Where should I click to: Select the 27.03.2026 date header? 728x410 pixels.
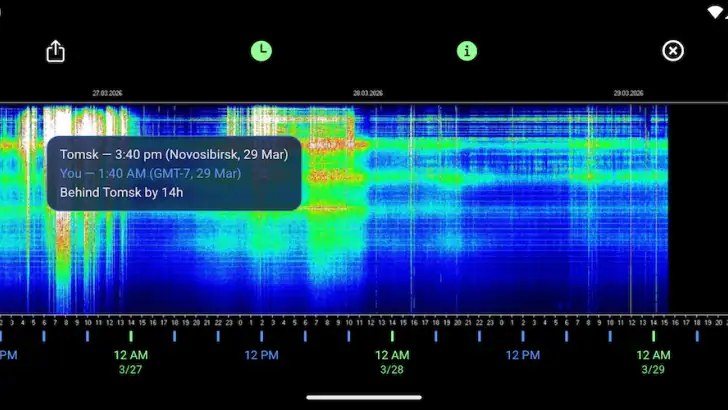pyautogui.click(x=107, y=93)
